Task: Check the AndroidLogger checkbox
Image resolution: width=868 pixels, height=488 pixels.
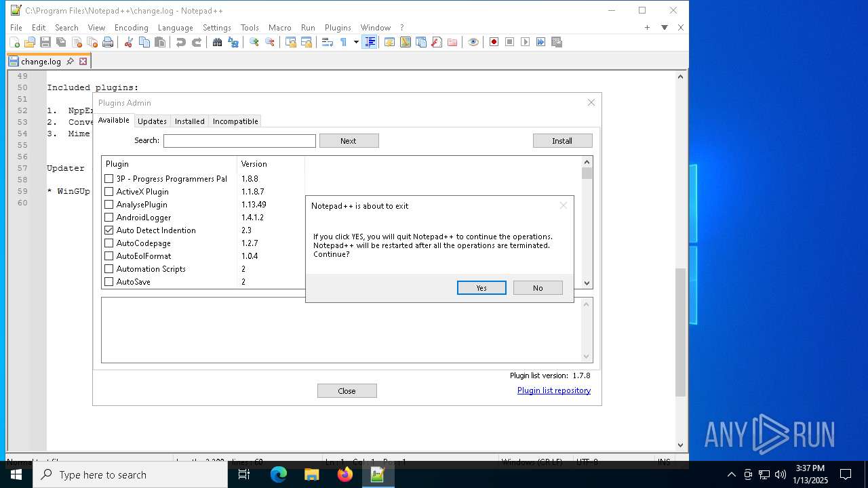Action: (108, 218)
